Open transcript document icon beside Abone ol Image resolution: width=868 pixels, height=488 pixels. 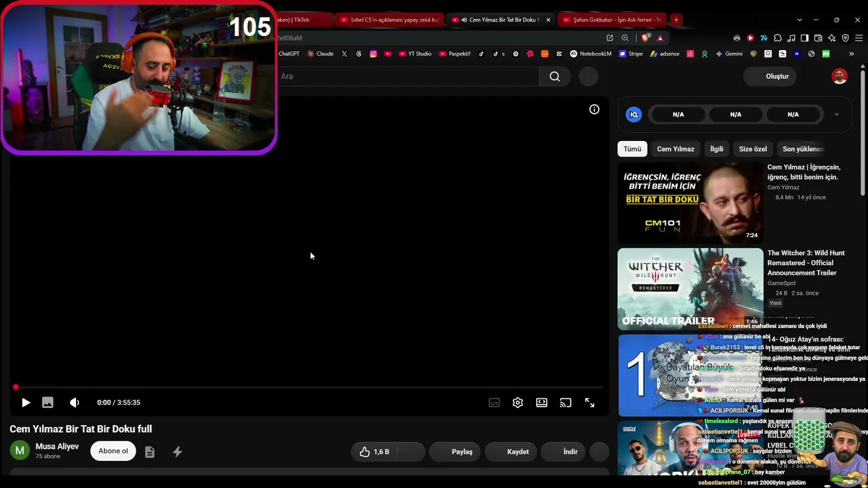click(x=150, y=451)
